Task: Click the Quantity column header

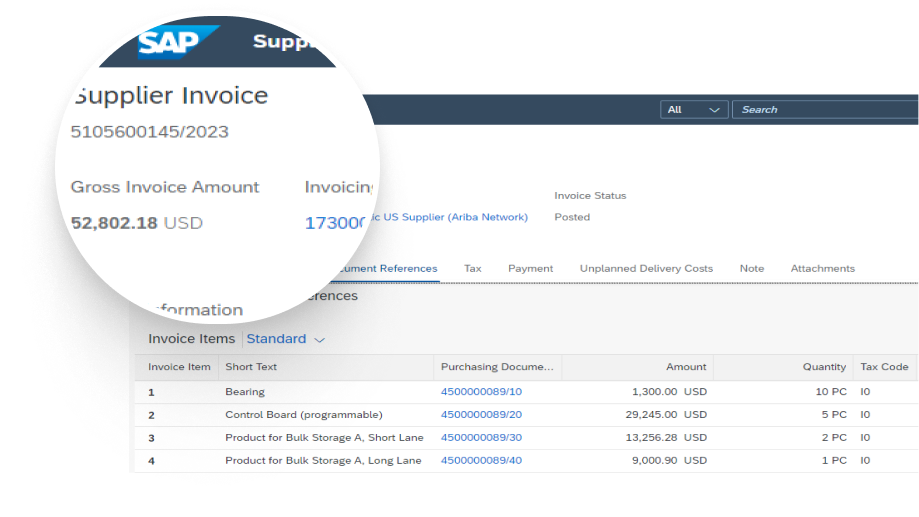Action: coord(824,367)
